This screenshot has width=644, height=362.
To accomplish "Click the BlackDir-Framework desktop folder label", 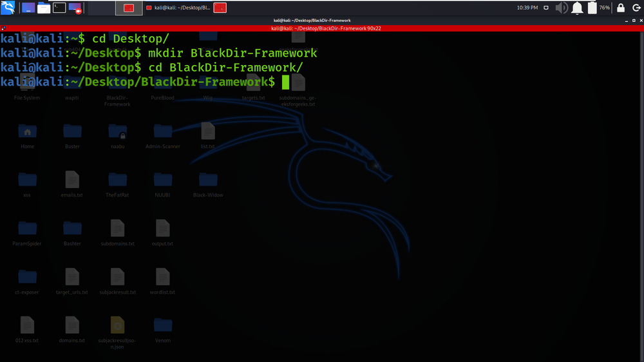I will (117, 101).
